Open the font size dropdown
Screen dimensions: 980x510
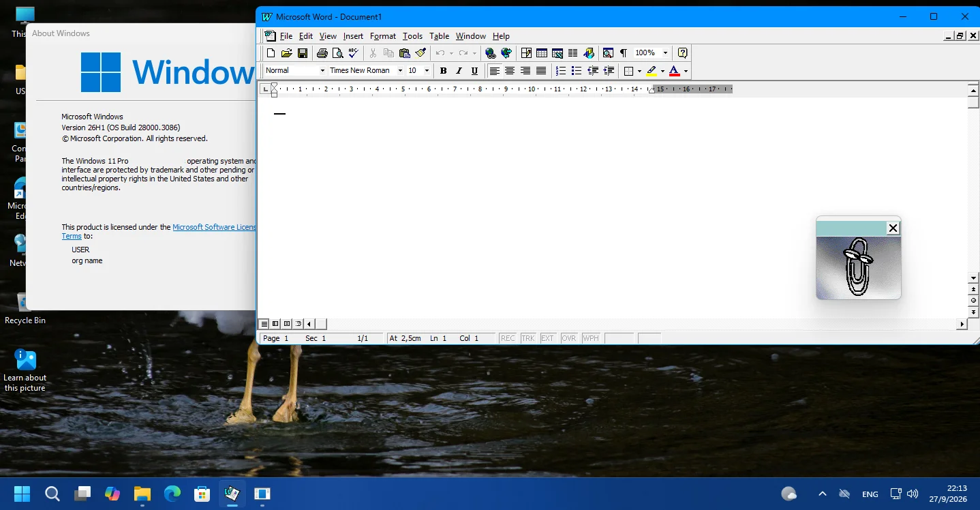(427, 71)
